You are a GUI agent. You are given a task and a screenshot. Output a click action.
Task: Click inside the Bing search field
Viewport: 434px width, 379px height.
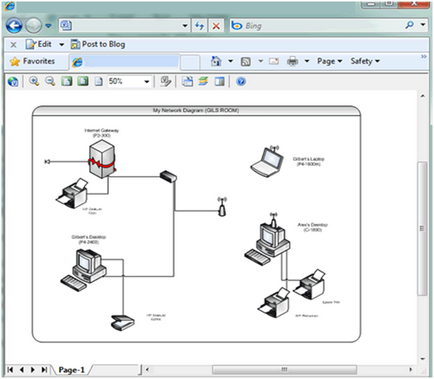(x=322, y=26)
